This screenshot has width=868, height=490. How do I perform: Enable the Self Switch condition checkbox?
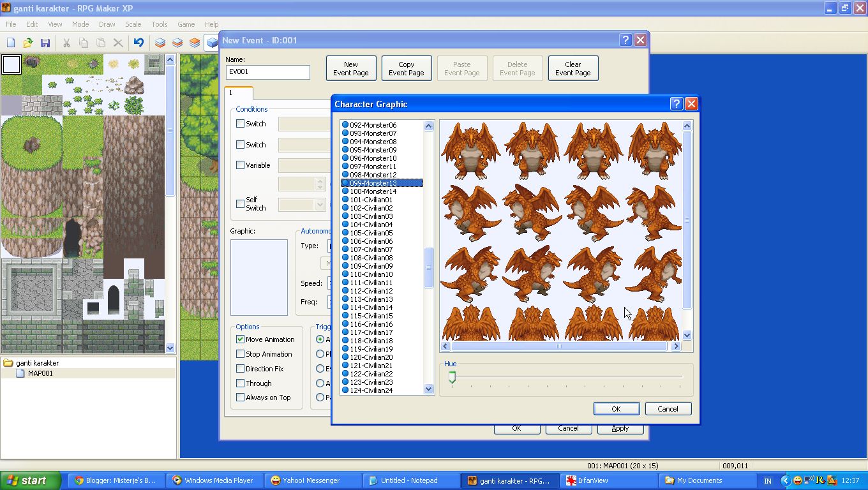240,204
